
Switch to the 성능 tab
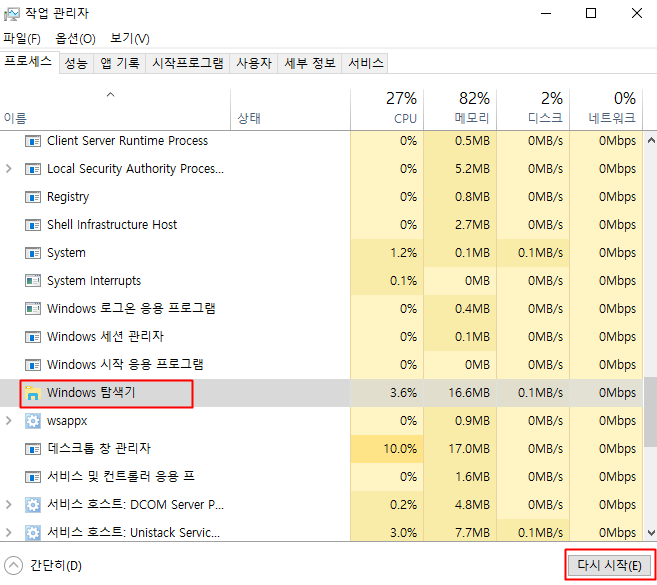coord(76,63)
